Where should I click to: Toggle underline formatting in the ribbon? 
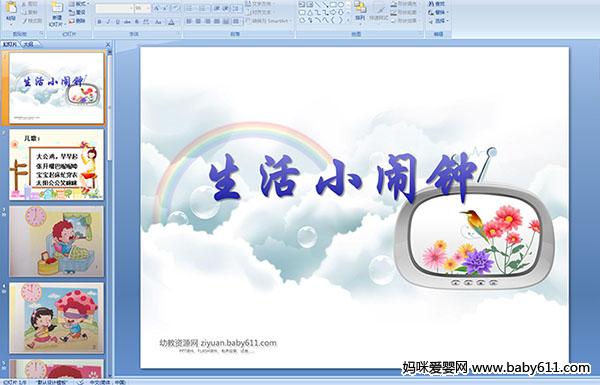click(117, 22)
